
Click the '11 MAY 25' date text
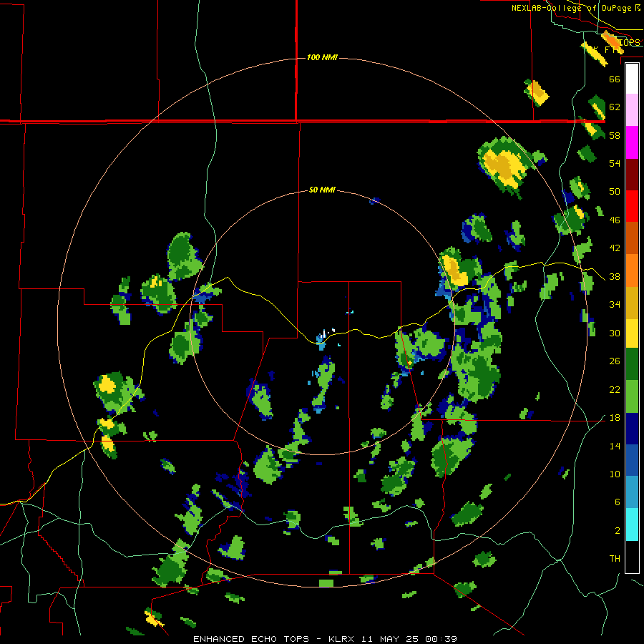390,639
